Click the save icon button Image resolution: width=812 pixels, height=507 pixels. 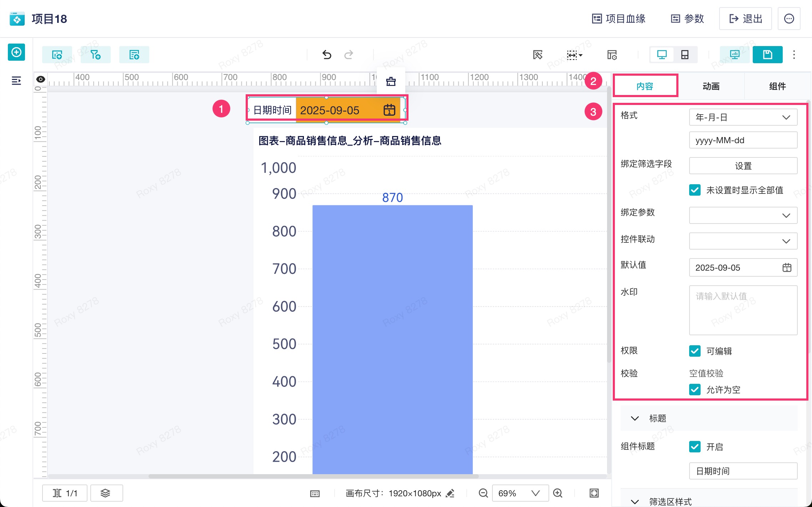pos(767,55)
